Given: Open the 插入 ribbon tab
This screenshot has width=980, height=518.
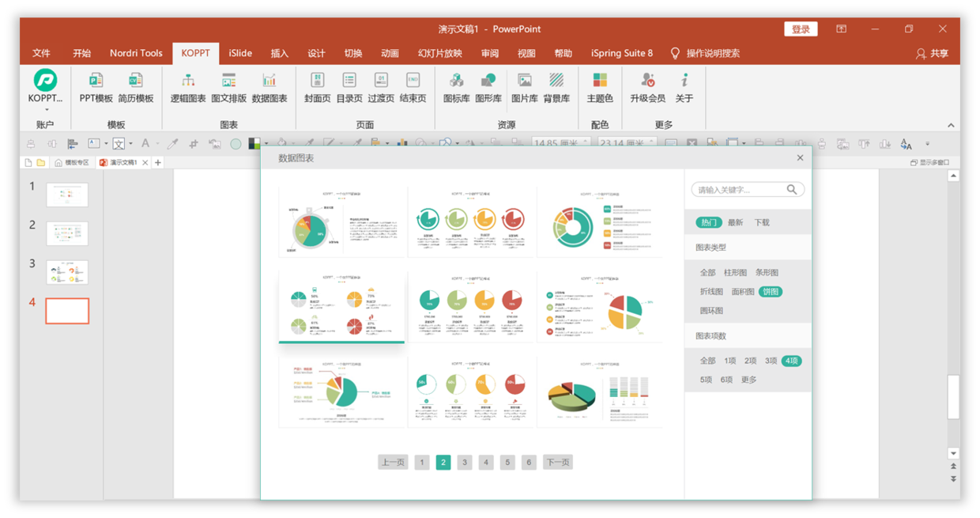Looking at the screenshot, I should tap(280, 53).
